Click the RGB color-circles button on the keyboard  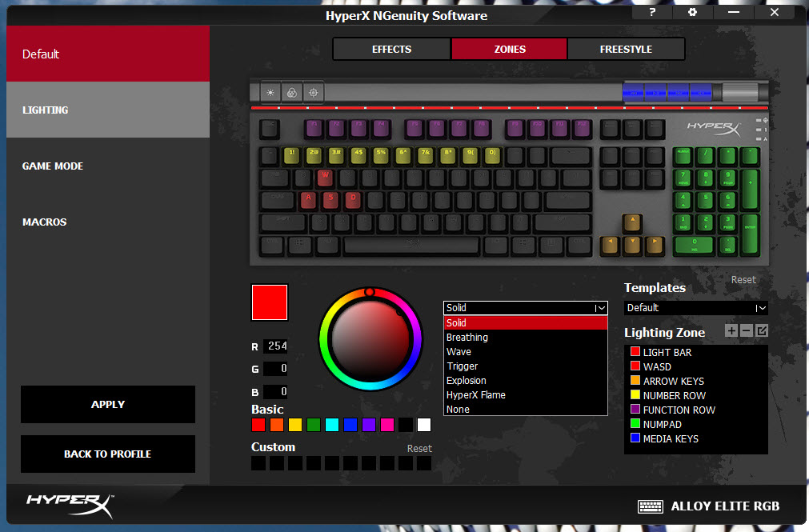click(291, 93)
